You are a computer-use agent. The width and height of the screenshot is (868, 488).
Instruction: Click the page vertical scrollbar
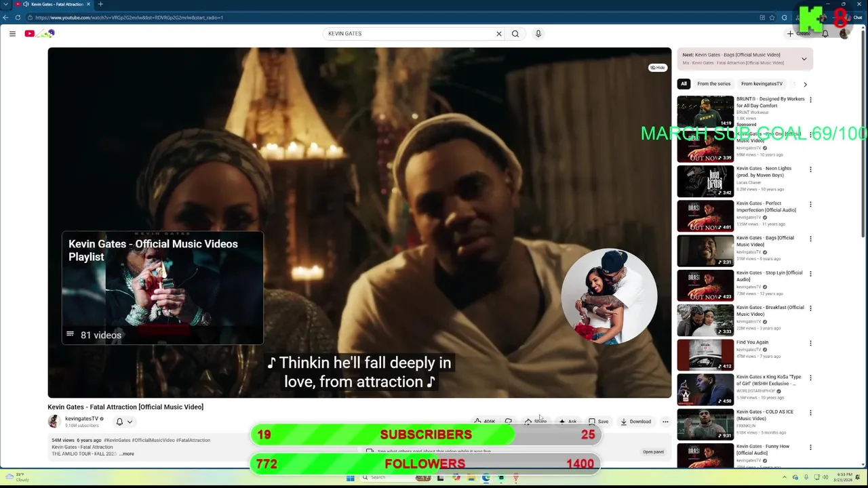(864, 136)
